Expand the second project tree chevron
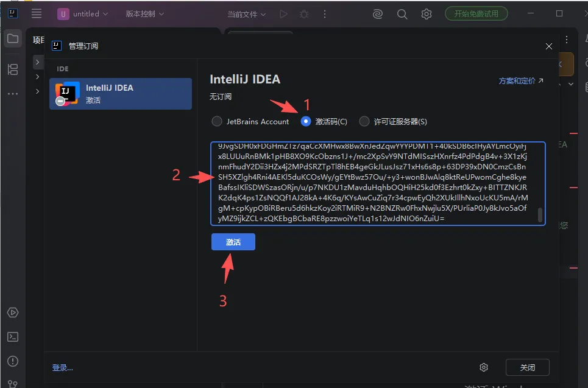The width and height of the screenshot is (588, 388). coord(38,77)
